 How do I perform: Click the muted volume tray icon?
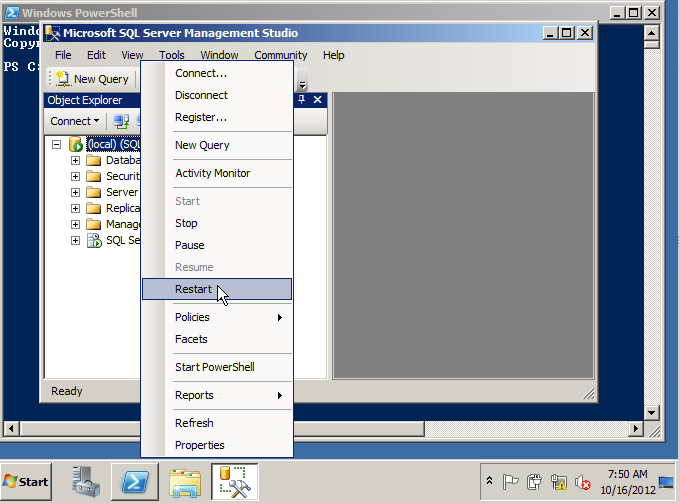583,482
